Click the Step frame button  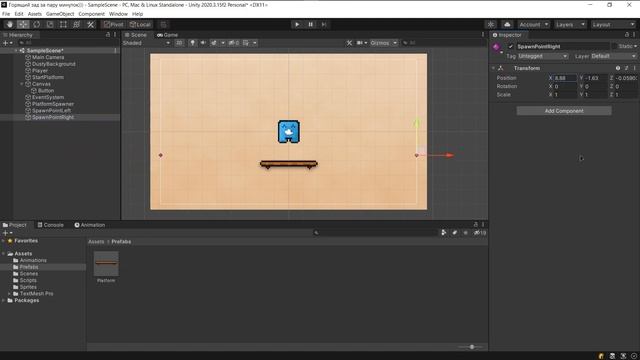(x=324, y=24)
